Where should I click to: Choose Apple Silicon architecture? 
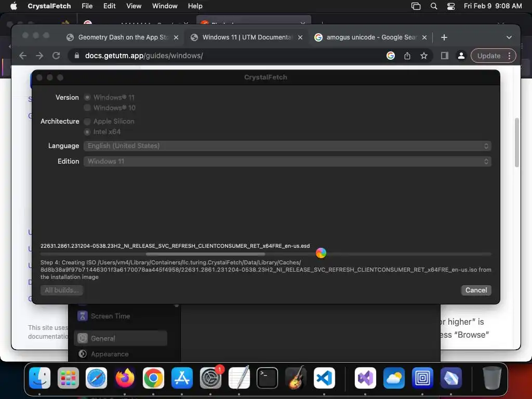(x=87, y=122)
